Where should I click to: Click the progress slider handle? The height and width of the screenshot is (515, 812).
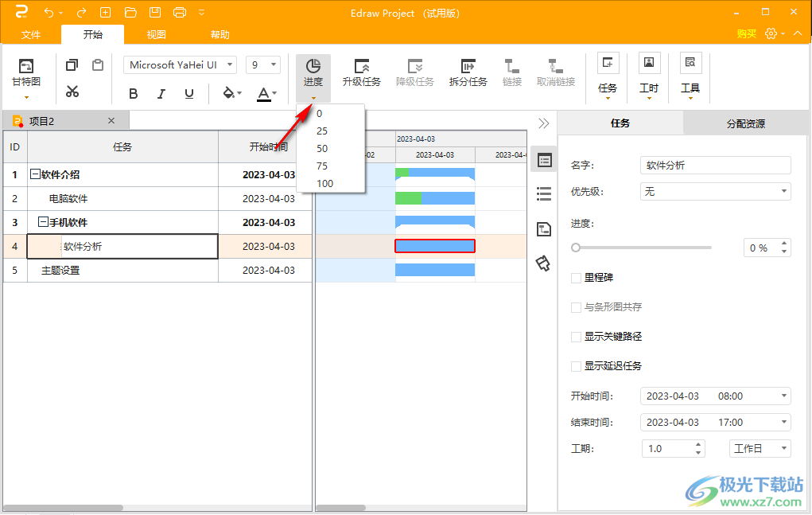(x=575, y=248)
